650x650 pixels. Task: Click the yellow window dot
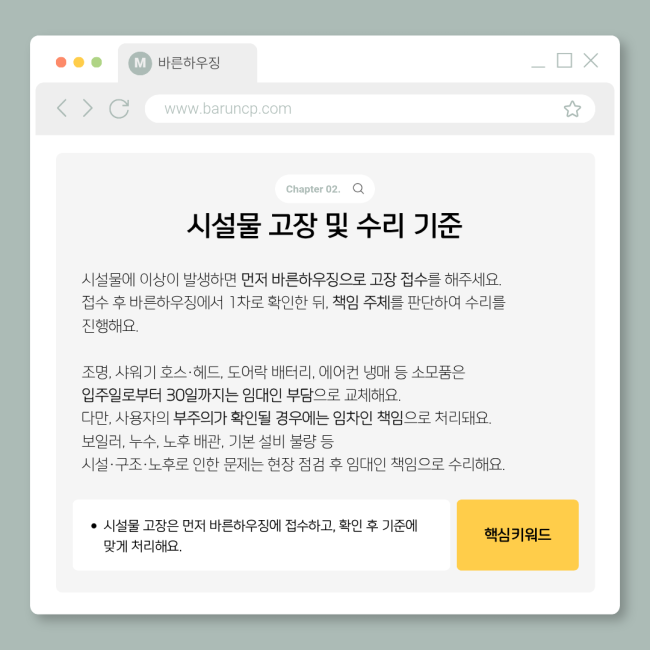(x=79, y=62)
